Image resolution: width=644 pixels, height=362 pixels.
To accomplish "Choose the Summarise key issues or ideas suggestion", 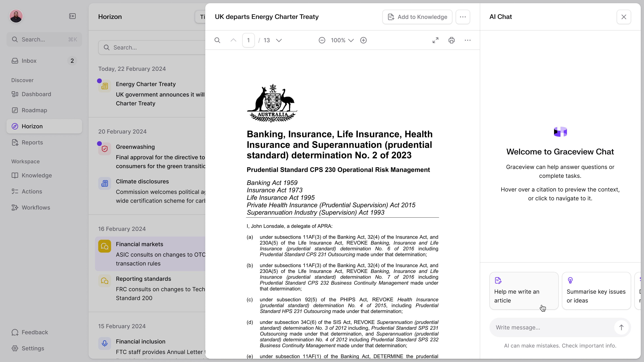I will (596, 291).
